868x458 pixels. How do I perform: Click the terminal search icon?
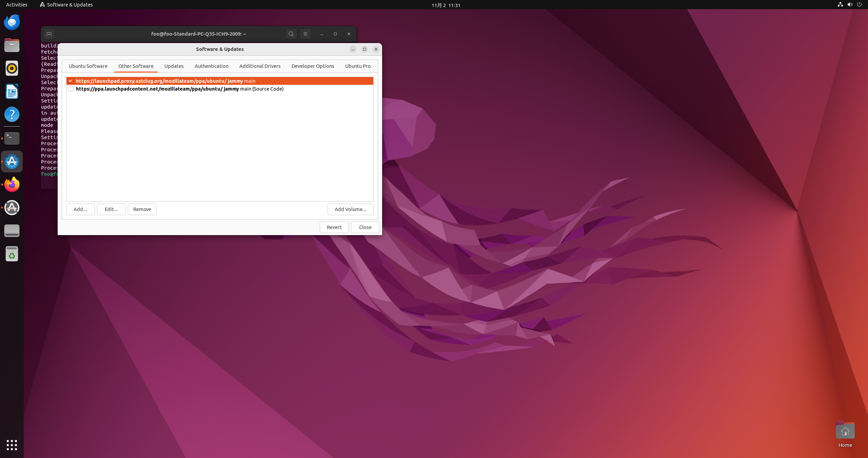[x=291, y=34]
